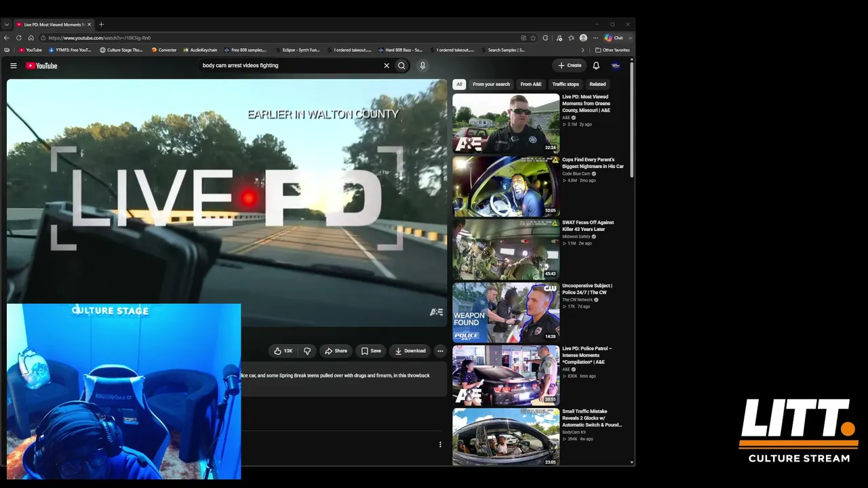This screenshot has height=488, width=868.
Task: Open the browser apps grid icon
Action: pyautogui.click(x=524, y=38)
